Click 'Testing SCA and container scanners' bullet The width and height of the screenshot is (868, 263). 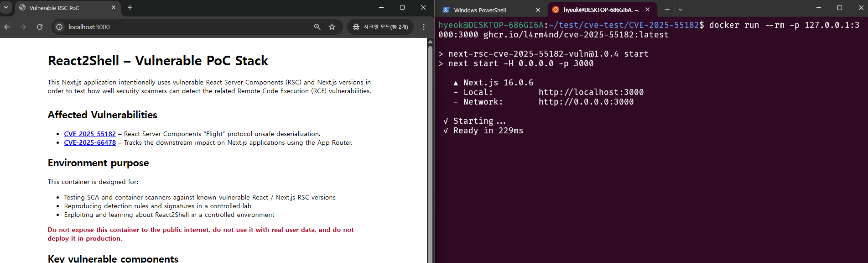(x=200, y=197)
